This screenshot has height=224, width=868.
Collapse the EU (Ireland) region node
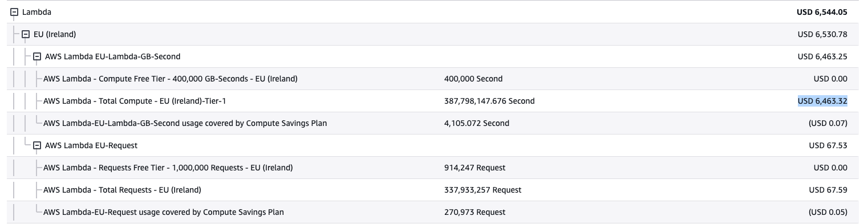tap(26, 34)
